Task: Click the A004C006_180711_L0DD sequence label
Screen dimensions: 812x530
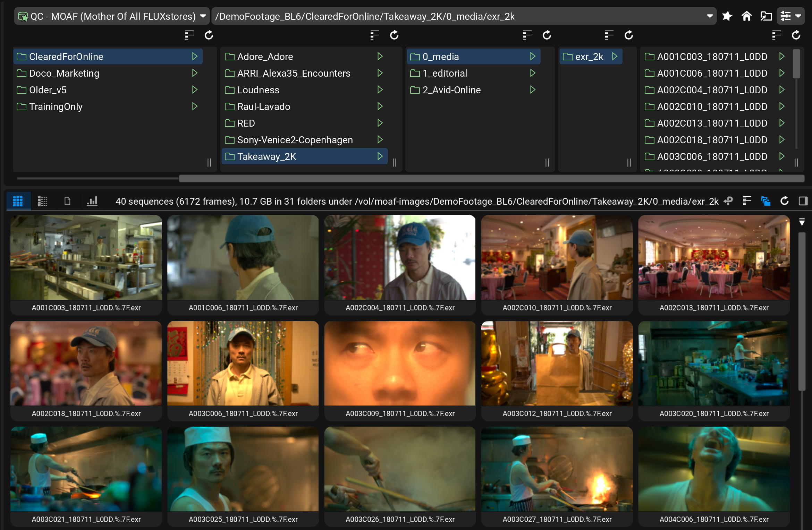Action: pos(714,519)
